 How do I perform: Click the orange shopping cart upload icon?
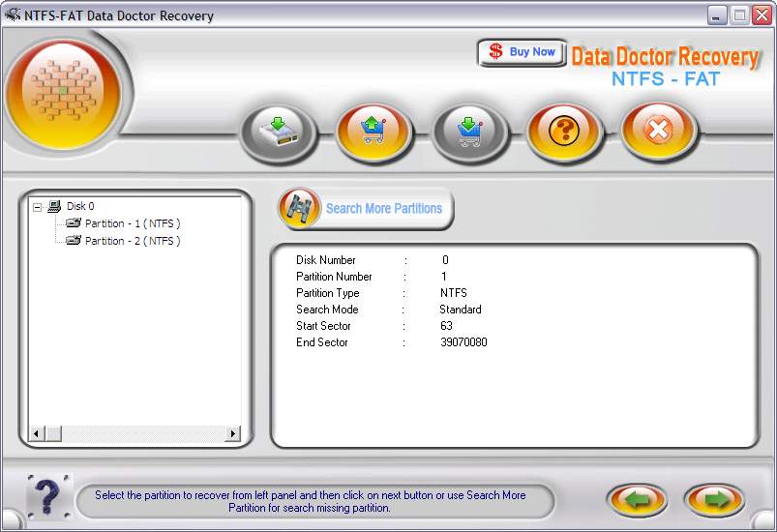(374, 132)
